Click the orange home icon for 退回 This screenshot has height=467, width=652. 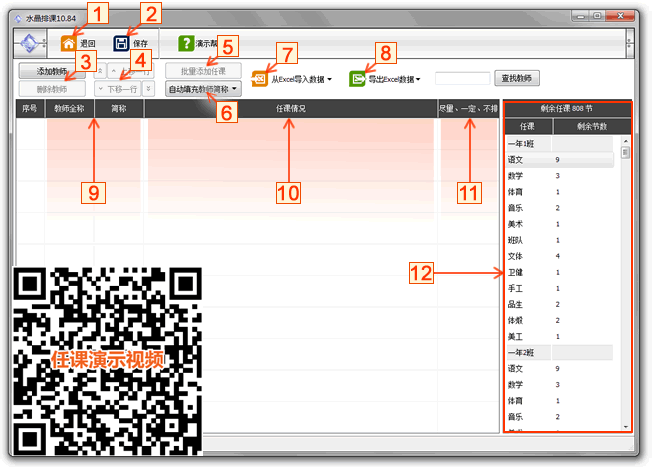[x=69, y=43]
